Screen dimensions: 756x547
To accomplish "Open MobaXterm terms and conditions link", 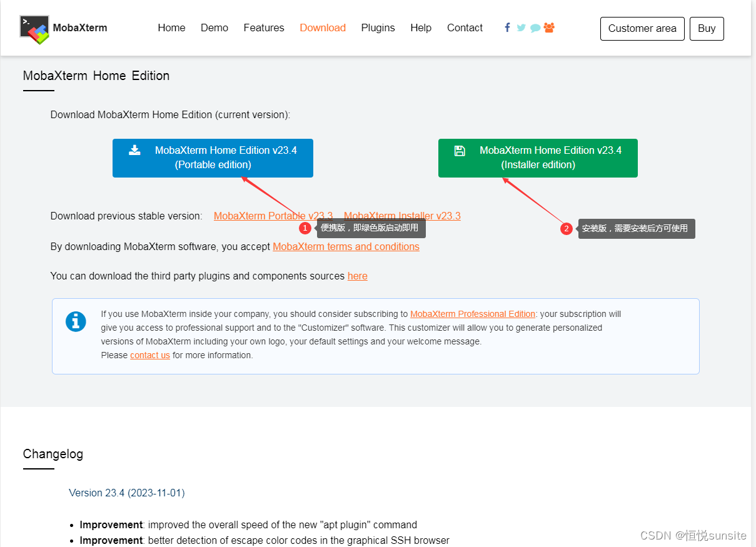I will point(346,246).
